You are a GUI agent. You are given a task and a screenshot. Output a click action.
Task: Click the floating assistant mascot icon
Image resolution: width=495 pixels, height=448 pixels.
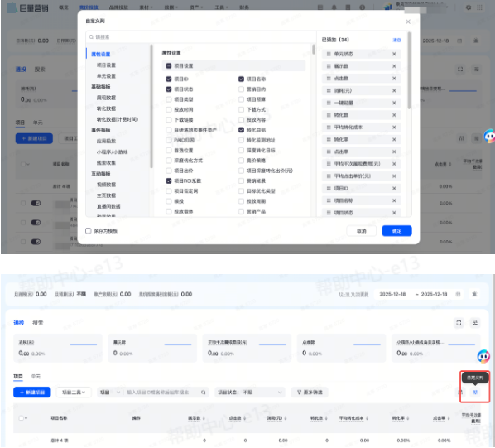483,356
